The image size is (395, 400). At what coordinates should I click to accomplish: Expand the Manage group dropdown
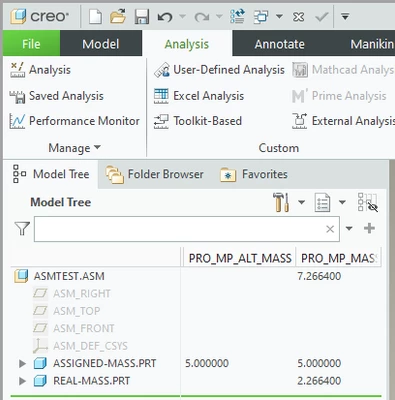click(x=74, y=148)
